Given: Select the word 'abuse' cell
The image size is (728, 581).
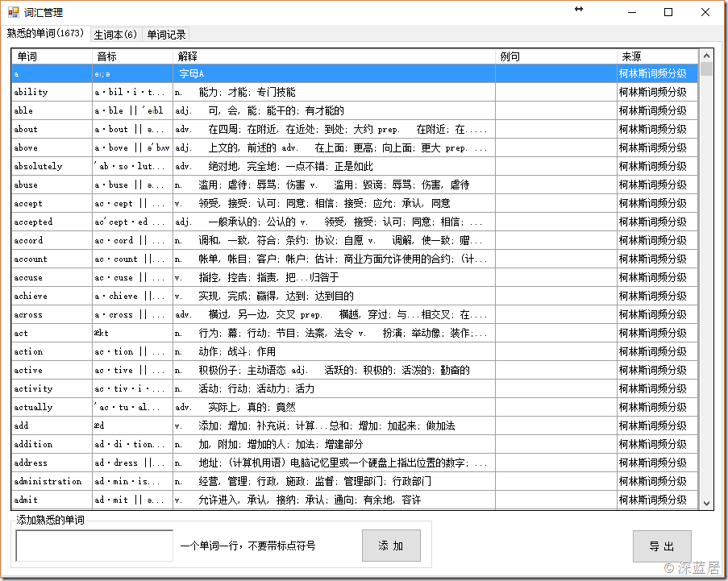Looking at the screenshot, I should pos(52,185).
